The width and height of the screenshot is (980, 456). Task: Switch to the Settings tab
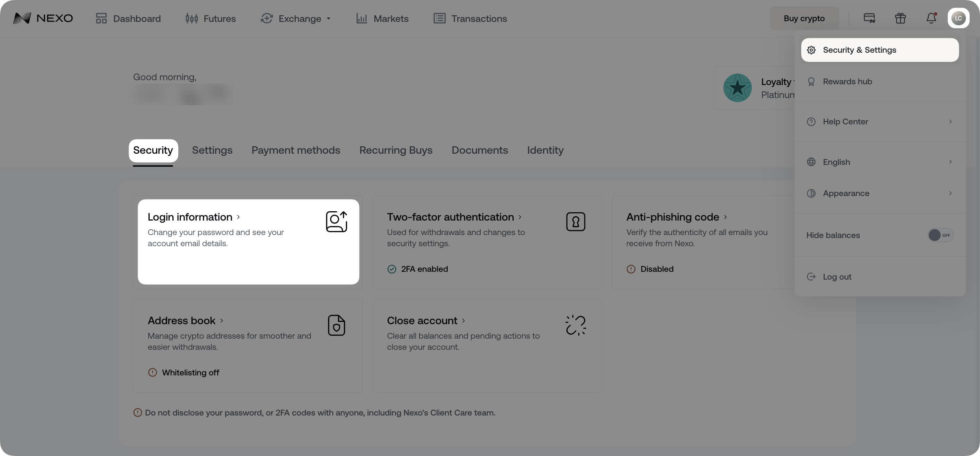tap(212, 150)
